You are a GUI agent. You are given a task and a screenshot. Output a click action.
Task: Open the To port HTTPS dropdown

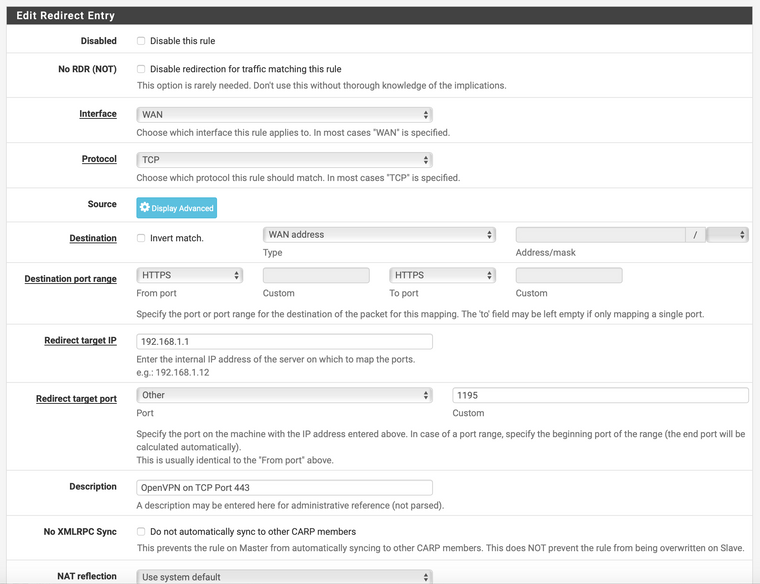(442, 275)
